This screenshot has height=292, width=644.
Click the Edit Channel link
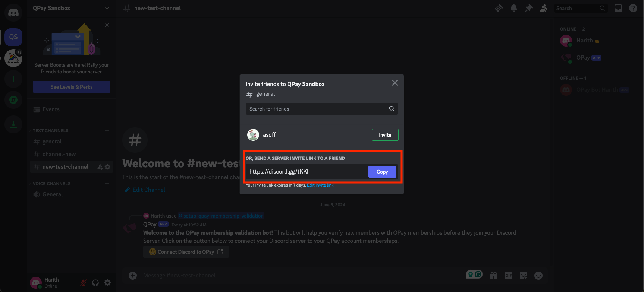click(x=145, y=190)
